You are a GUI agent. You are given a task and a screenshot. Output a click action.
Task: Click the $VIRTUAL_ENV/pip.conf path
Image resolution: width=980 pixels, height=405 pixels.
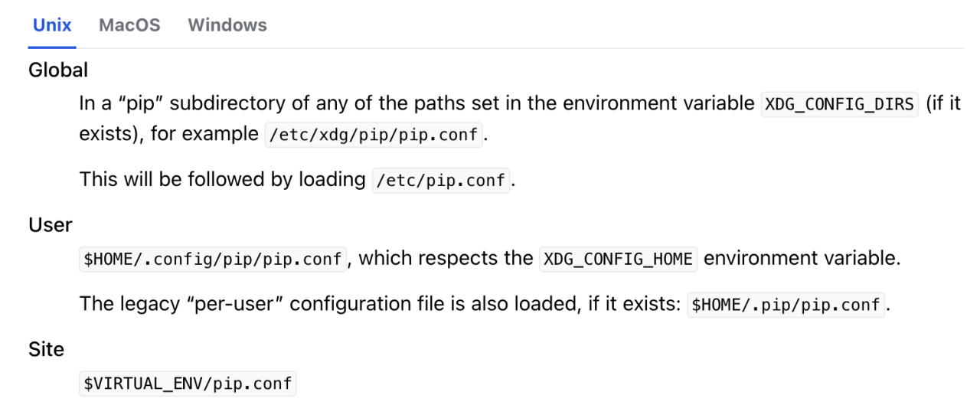tap(188, 383)
